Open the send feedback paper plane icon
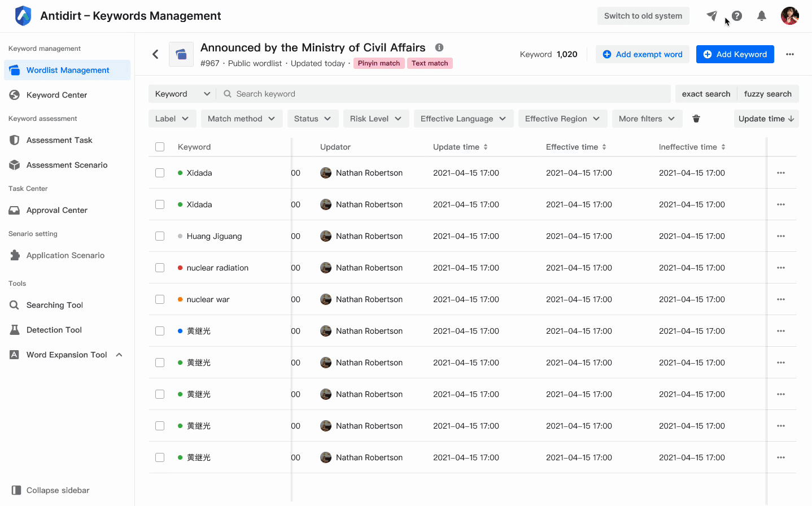Screen dimensions: 812x506 pos(711,16)
